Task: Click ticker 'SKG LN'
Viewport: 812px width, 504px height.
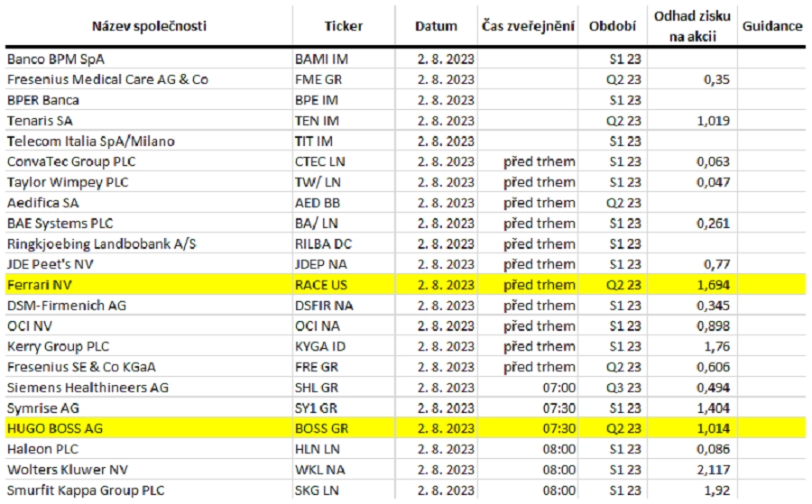Action: tap(317, 490)
